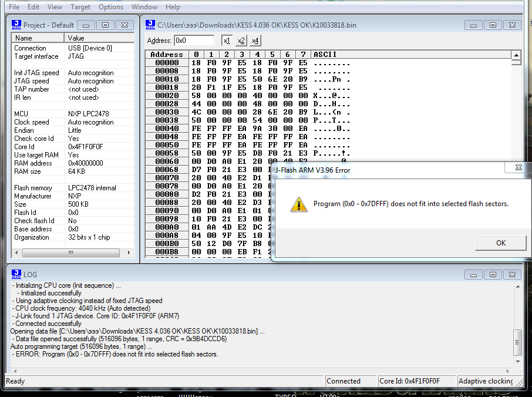Click Project panel scroll-left arrow
The width and height of the screenshot is (532, 397).
coord(16,253)
